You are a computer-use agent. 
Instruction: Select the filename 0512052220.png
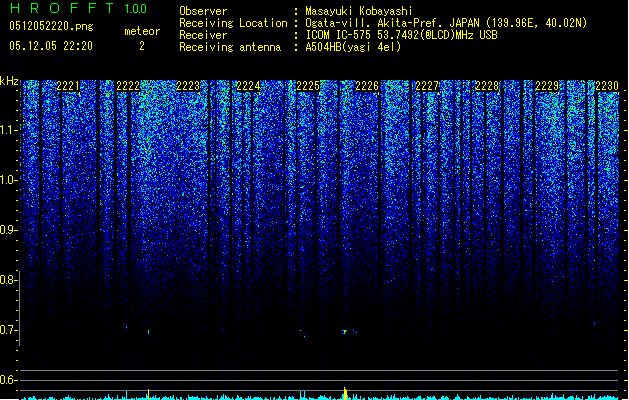(x=51, y=26)
